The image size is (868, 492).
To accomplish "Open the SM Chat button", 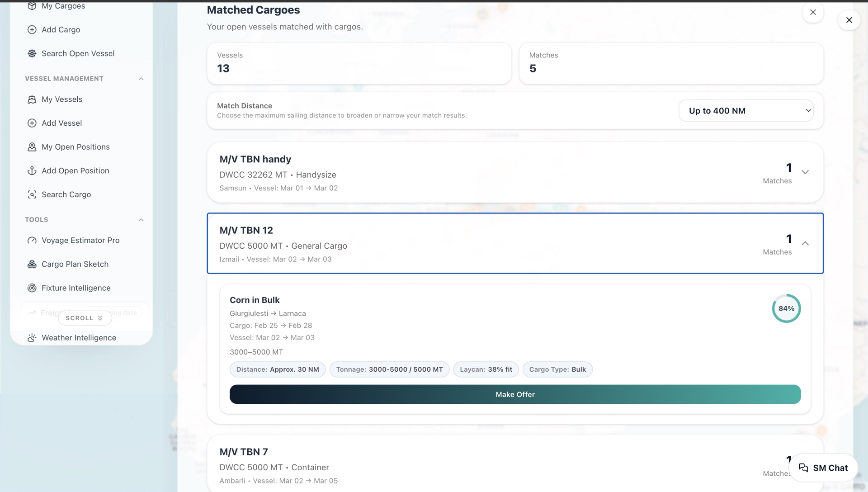I will pos(823,468).
